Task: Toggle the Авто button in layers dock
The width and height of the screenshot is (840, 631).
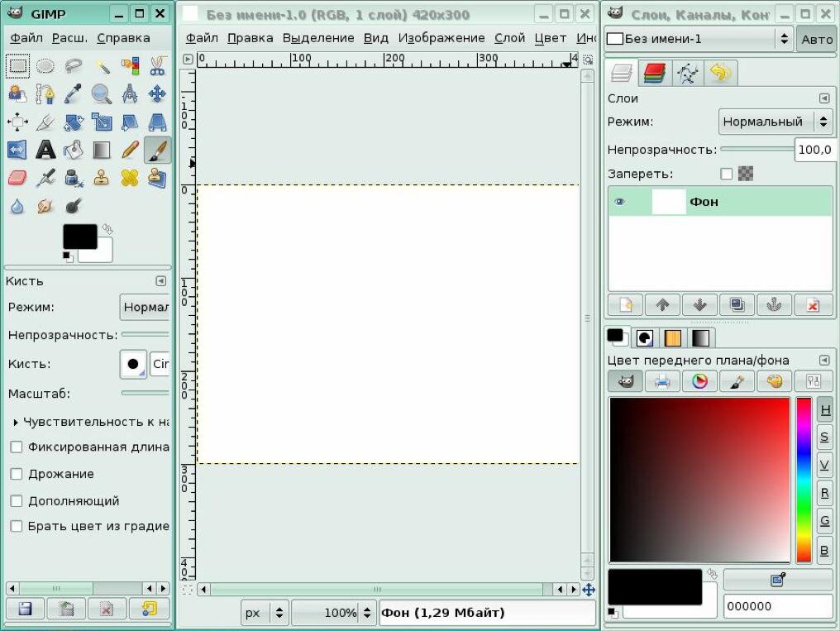Action: tap(816, 39)
